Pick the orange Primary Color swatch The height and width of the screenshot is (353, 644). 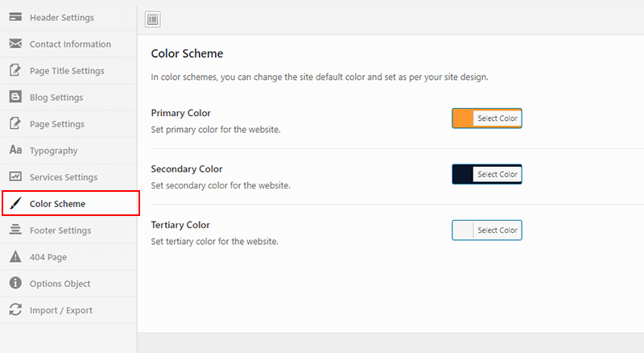[x=463, y=118]
